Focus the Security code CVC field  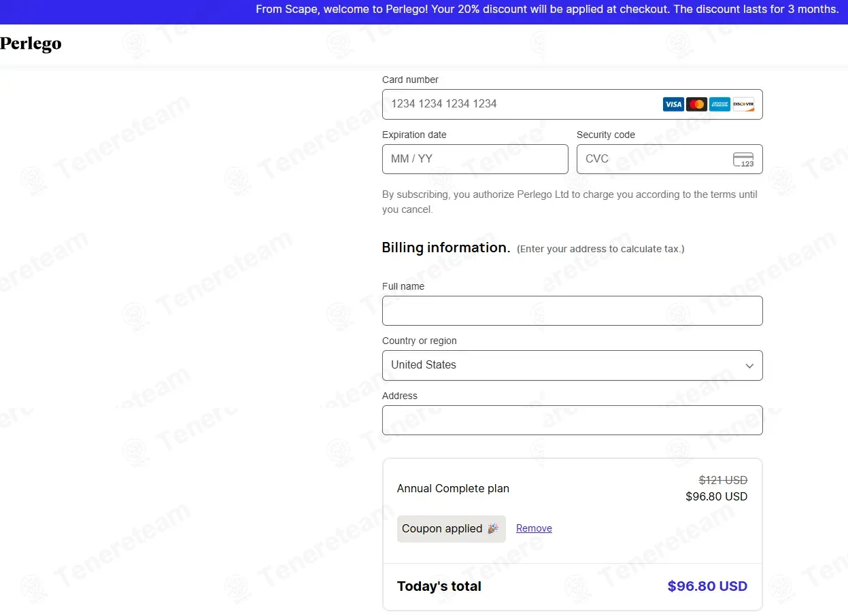[x=669, y=159]
